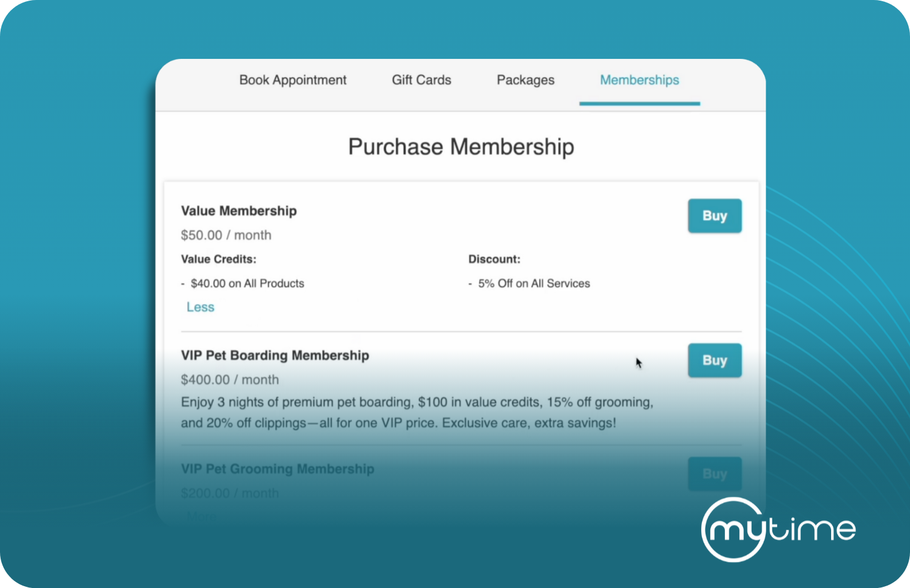The width and height of the screenshot is (910, 588).
Task: Buy the Value Membership
Action: pyautogui.click(x=714, y=216)
